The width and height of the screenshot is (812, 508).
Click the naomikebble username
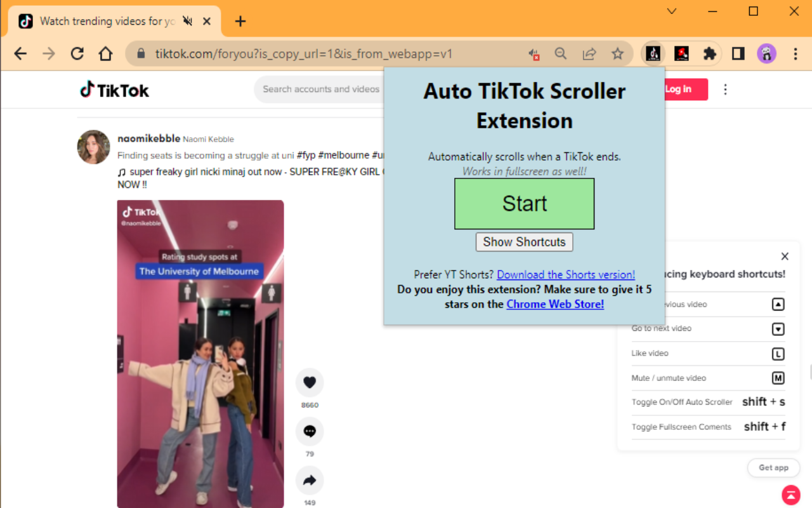click(149, 138)
